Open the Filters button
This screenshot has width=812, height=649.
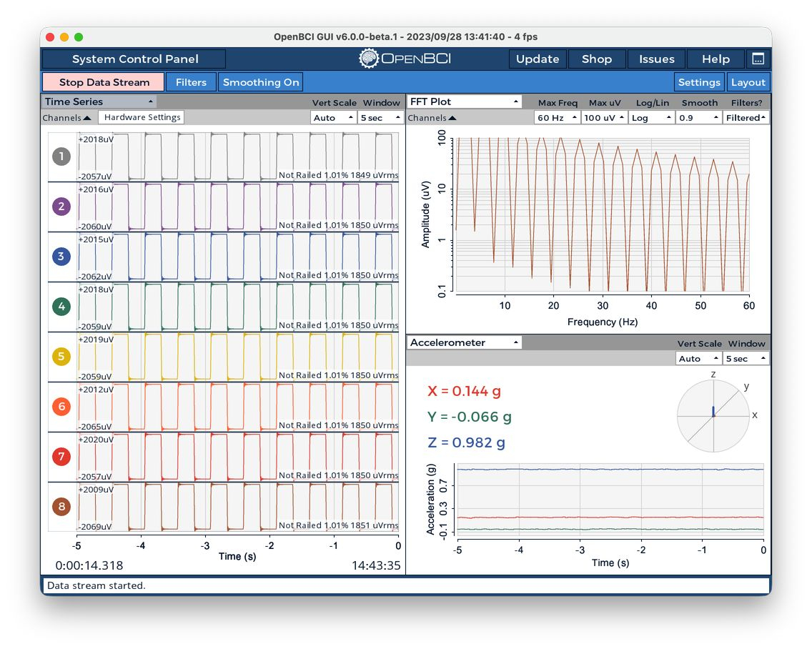191,82
